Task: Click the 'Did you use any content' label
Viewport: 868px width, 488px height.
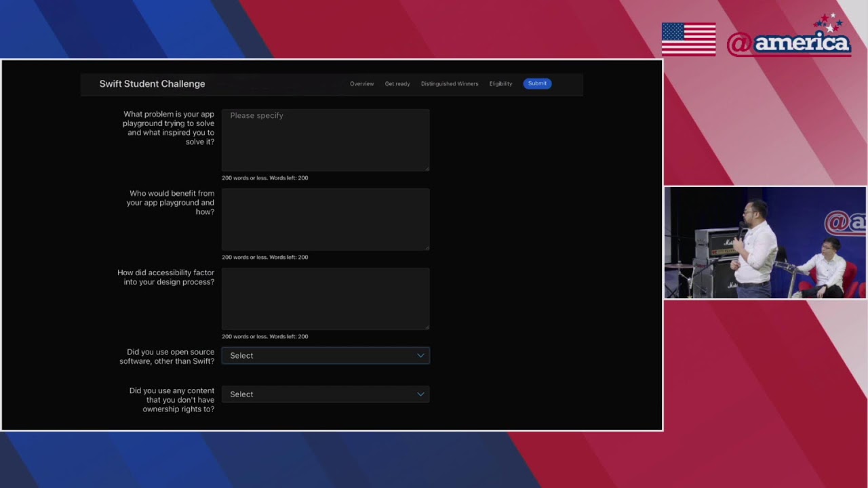Action: click(172, 400)
